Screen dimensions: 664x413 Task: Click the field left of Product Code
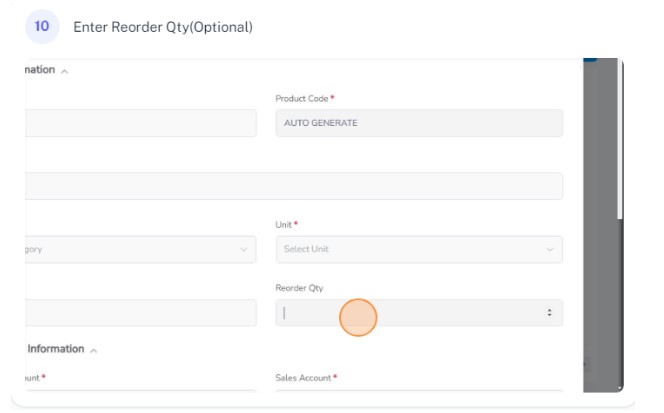[141, 123]
